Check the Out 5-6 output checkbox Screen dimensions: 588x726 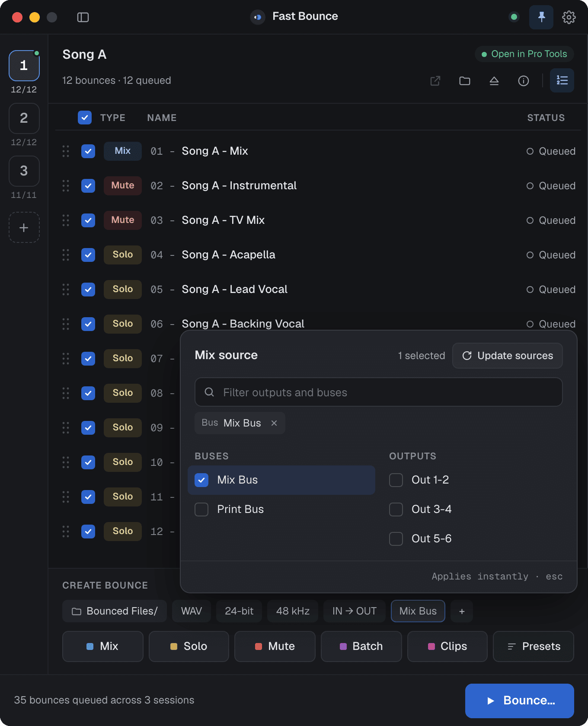pyautogui.click(x=396, y=539)
